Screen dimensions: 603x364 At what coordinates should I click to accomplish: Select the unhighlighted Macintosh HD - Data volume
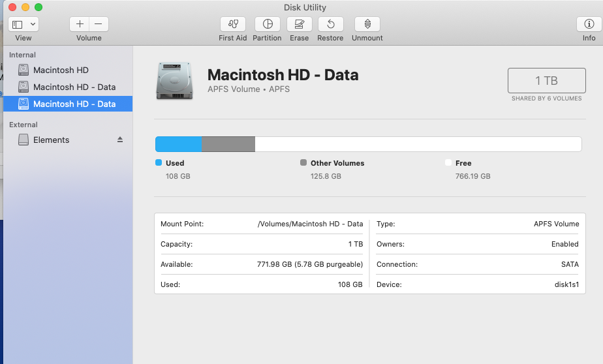pyautogui.click(x=74, y=87)
